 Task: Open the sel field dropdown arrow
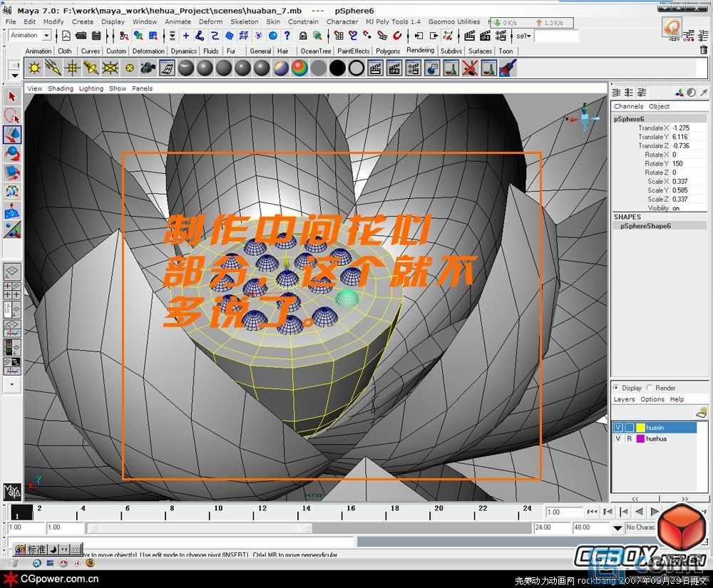coord(529,36)
